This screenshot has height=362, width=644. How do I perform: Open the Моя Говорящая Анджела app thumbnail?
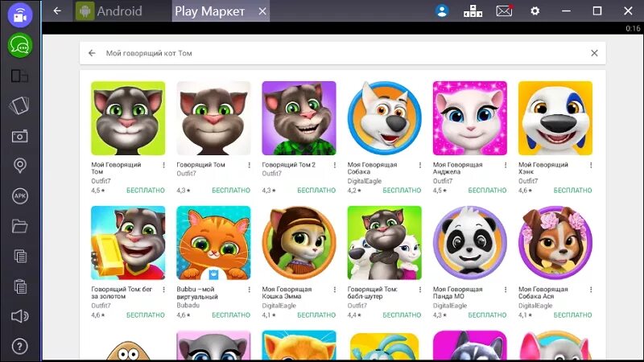(470, 118)
